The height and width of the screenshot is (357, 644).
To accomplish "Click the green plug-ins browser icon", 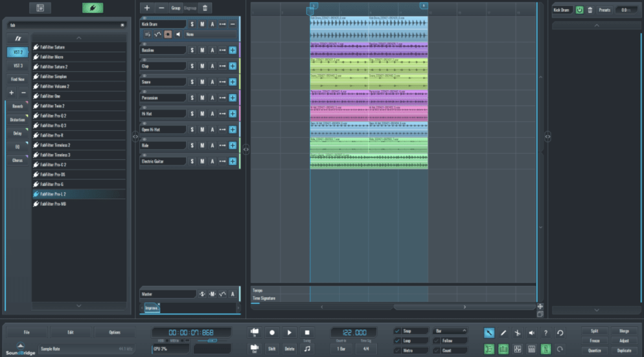I will (x=93, y=8).
